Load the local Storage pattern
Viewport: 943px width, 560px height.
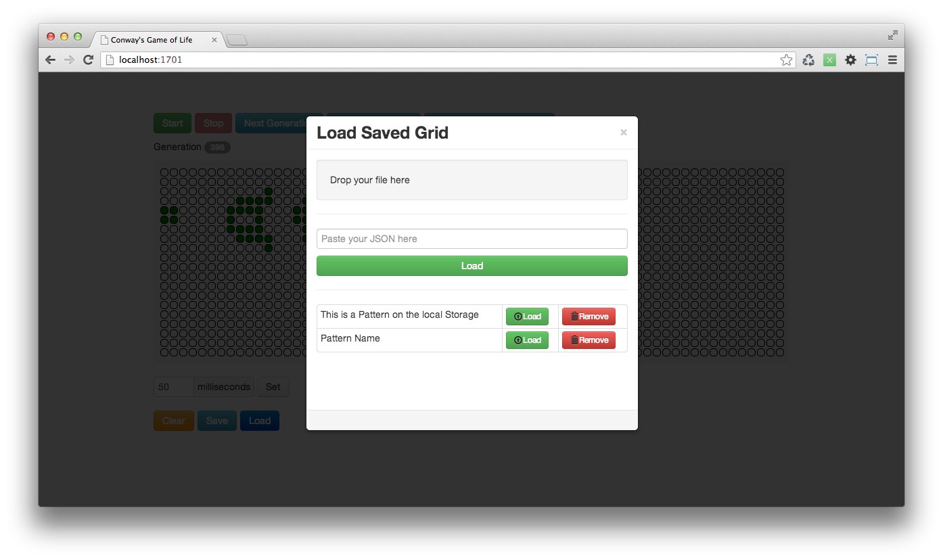(x=527, y=317)
